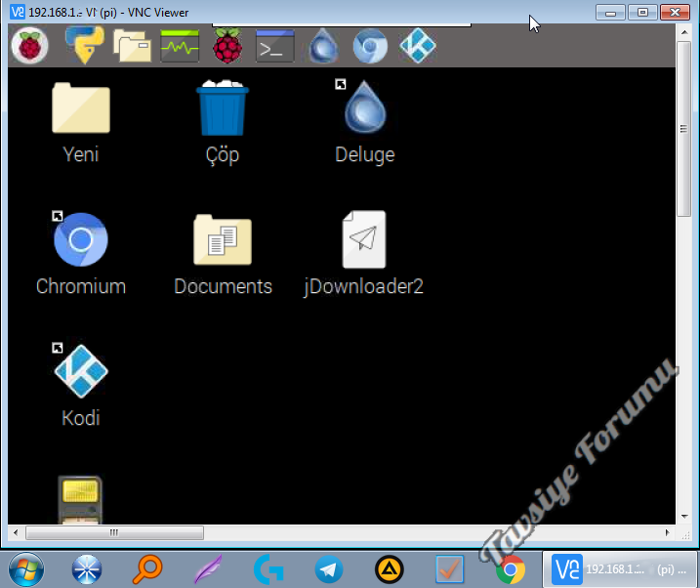The width and height of the screenshot is (700, 588).
Task: Switch to the VNC Viewer taskbar button
Action: coord(620,569)
